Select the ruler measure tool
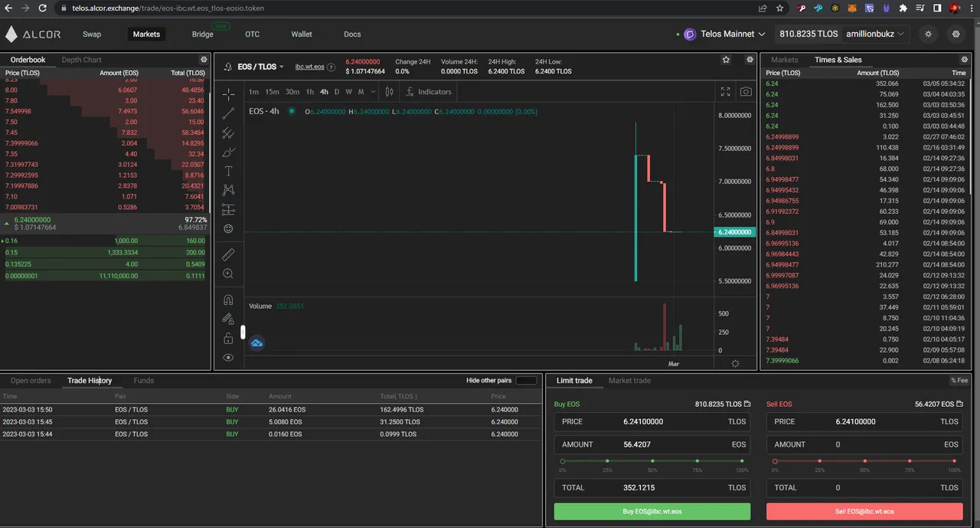980x528 pixels. [228, 254]
